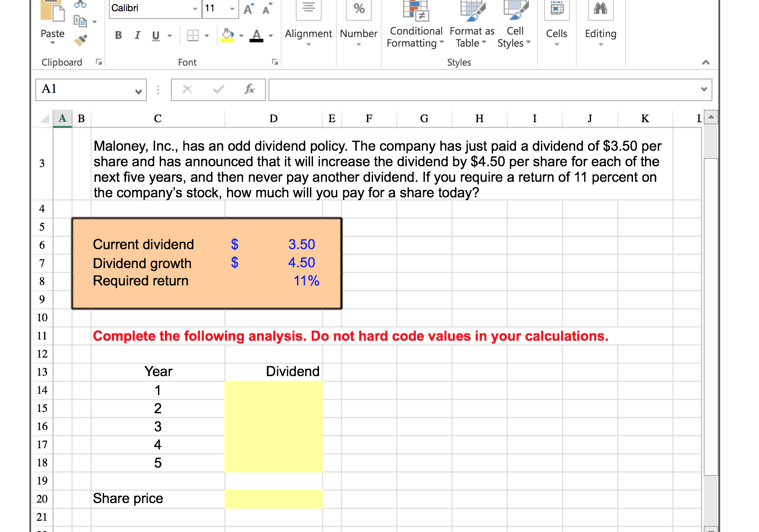Click the Enter checkmark in formula bar
The width and height of the screenshot is (759, 532).
pyautogui.click(x=218, y=89)
